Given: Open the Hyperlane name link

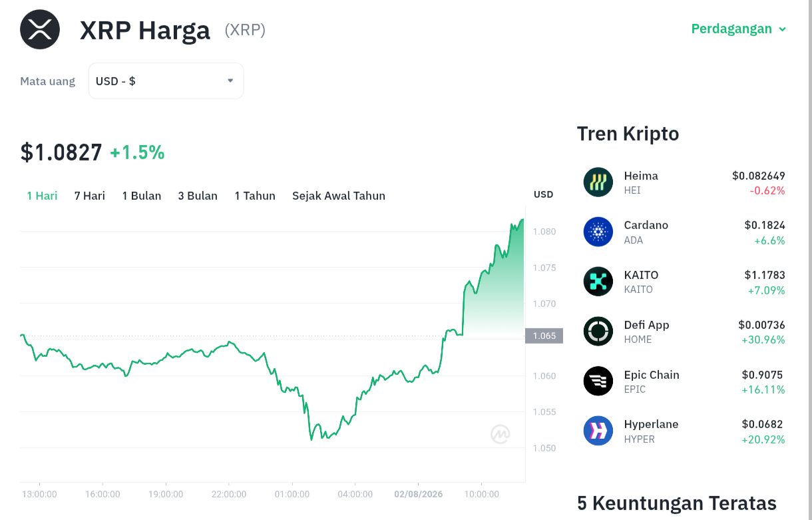Looking at the screenshot, I should [652, 424].
